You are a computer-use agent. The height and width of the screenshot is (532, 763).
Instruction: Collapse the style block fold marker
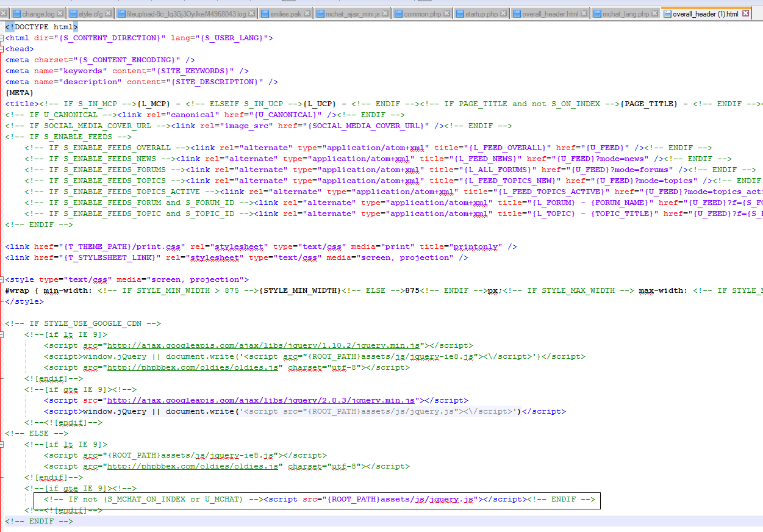(x=2, y=279)
